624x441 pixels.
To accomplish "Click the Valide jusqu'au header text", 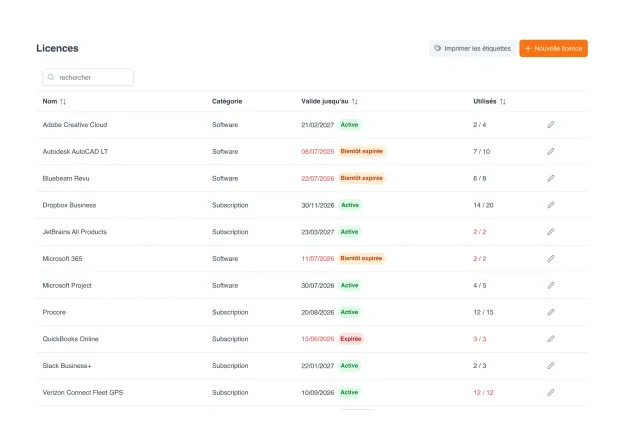I will coord(325,101).
